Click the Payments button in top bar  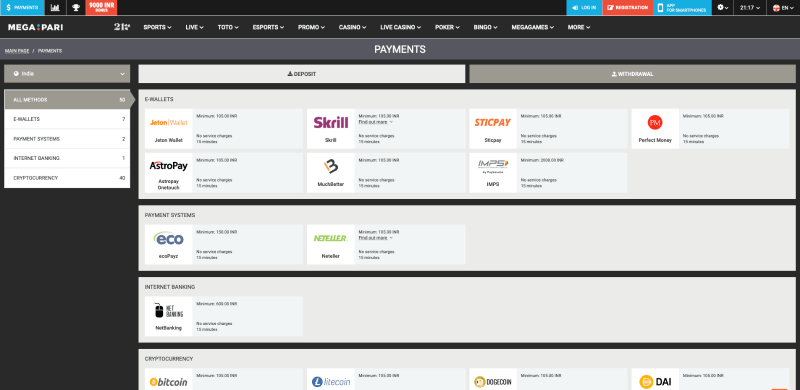[22, 8]
